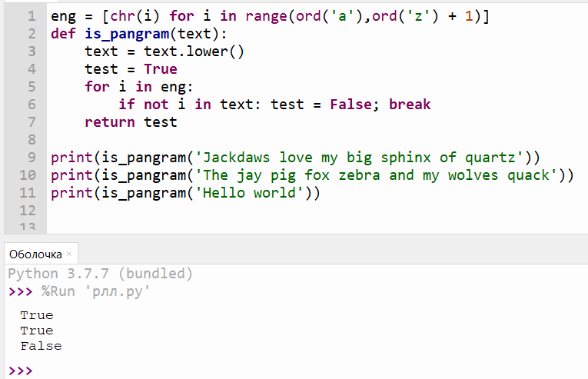588x379 pixels.
Task: Close the Оболочка tab with its x
Action: (x=69, y=254)
